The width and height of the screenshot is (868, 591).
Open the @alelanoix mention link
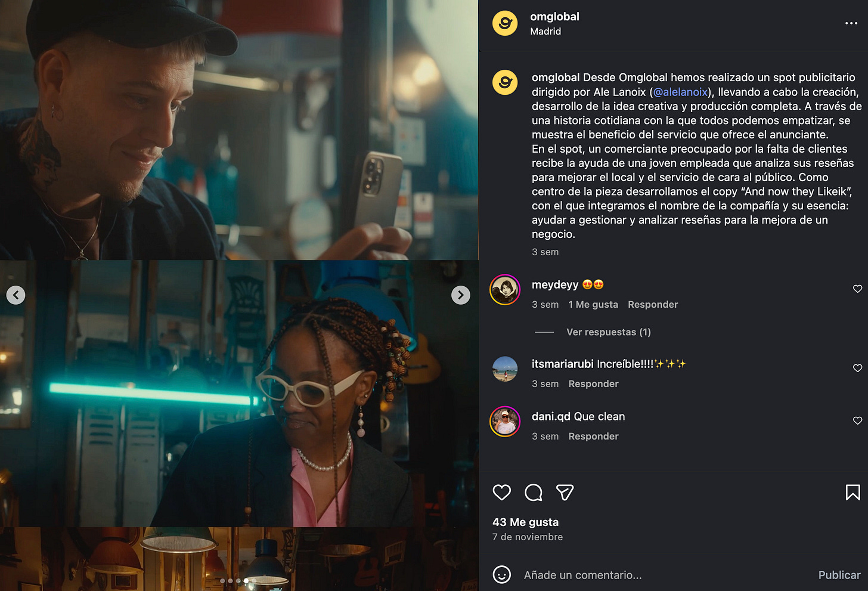tap(681, 92)
